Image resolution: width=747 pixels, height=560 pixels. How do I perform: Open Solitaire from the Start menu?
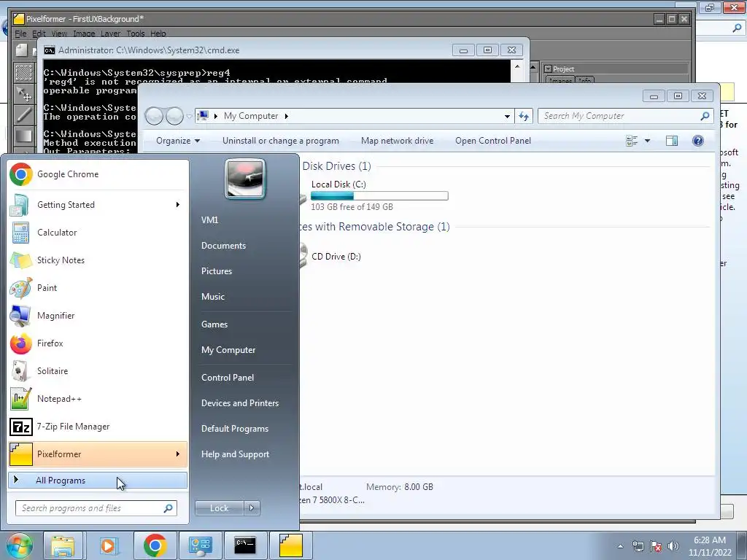pos(98,371)
